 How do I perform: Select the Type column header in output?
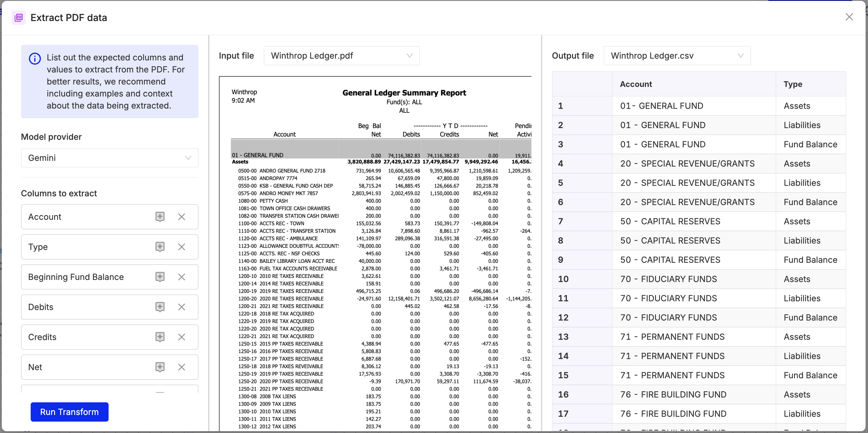[793, 84]
